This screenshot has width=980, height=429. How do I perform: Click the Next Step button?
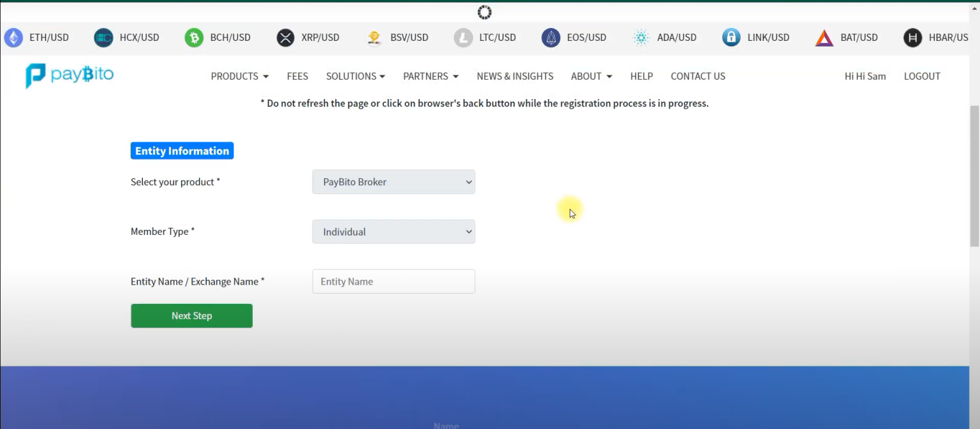[x=191, y=316]
